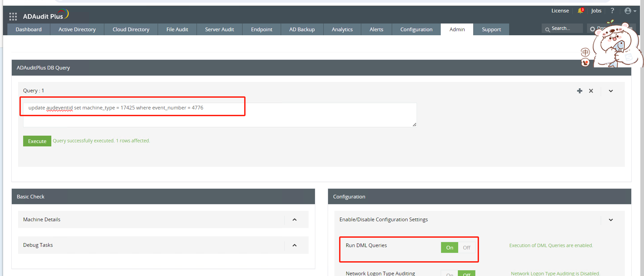Open the Cloud Directory tab

point(131,29)
